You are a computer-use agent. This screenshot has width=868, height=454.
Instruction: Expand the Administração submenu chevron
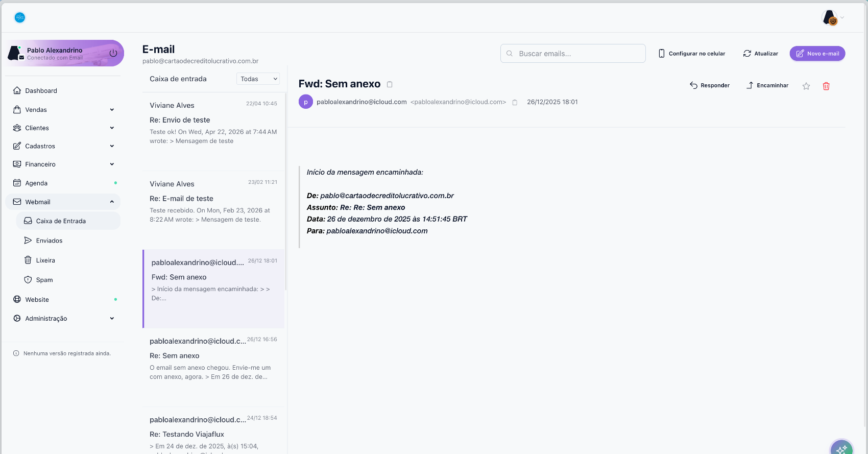point(112,319)
